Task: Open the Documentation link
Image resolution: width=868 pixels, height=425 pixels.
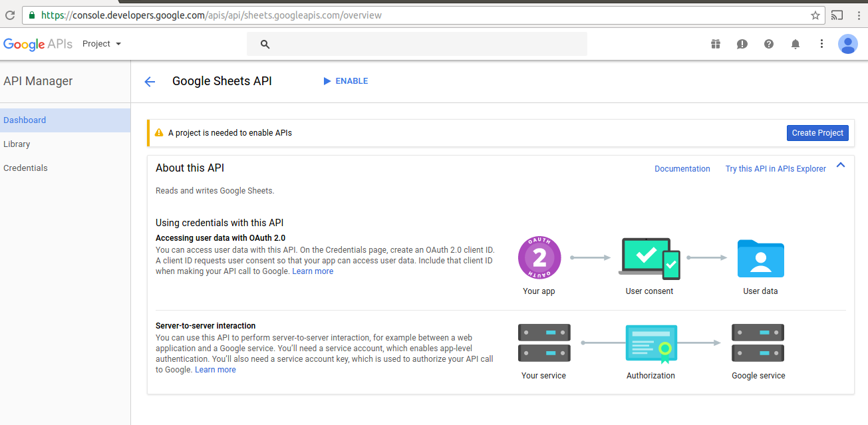Action: [x=682, y=169]
